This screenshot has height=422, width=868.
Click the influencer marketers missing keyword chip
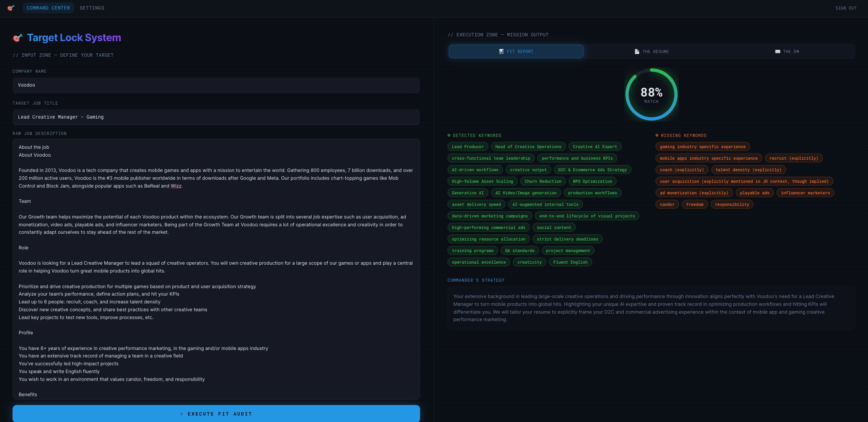click(805, 193)
